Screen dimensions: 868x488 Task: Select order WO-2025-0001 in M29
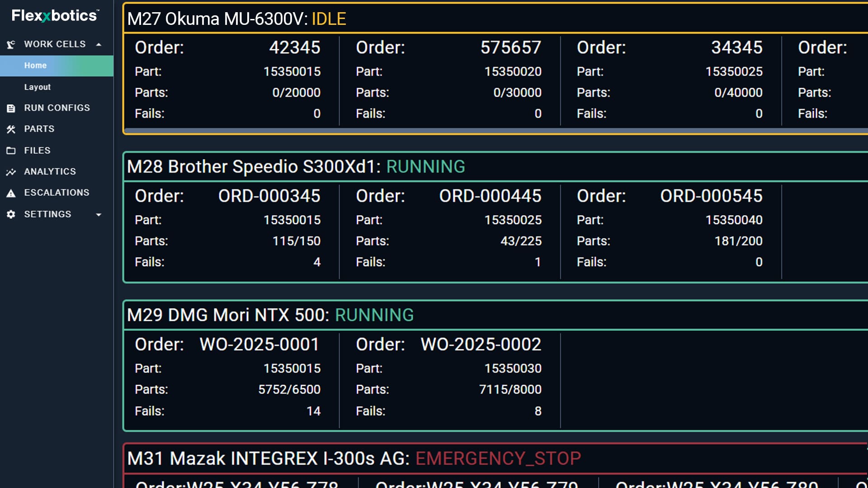259,345
